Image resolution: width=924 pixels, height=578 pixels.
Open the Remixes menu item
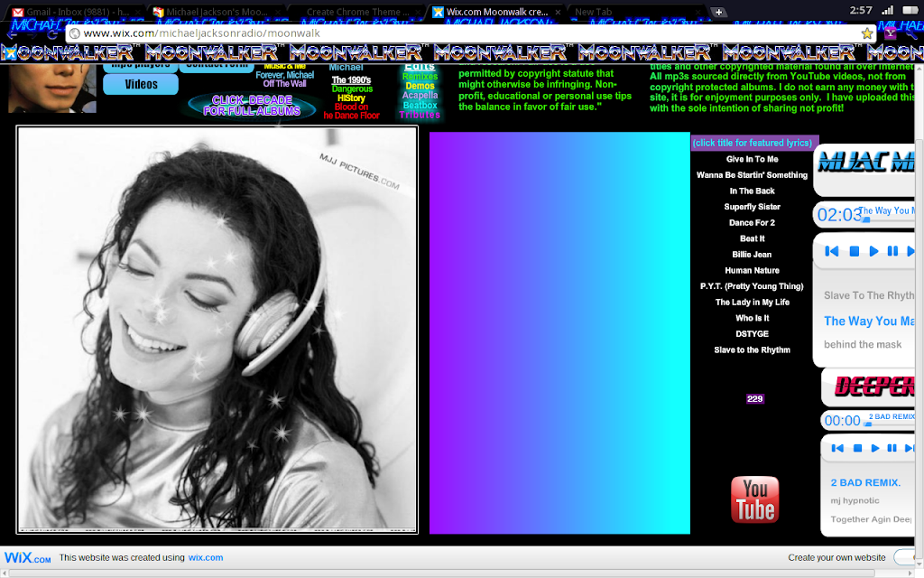point(420,77)
